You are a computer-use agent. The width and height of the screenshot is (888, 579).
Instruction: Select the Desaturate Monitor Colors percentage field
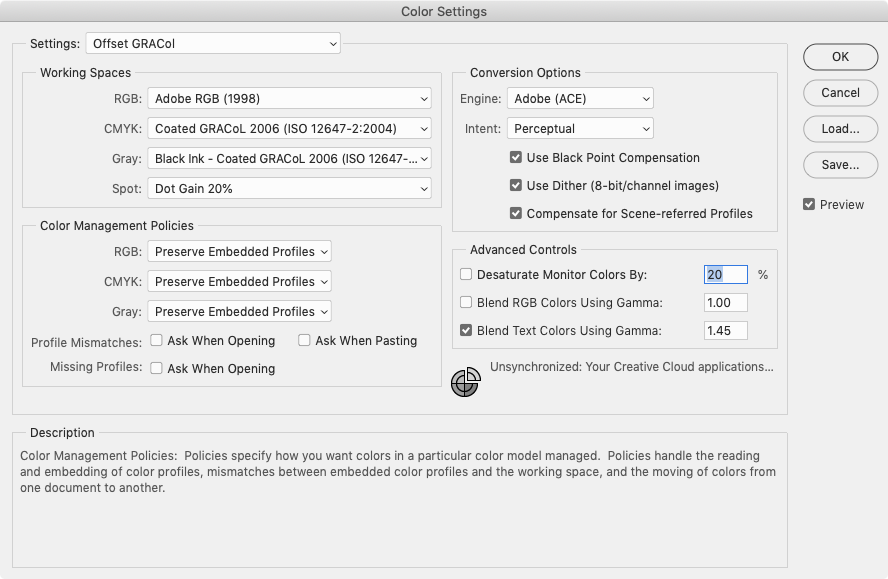725,274
